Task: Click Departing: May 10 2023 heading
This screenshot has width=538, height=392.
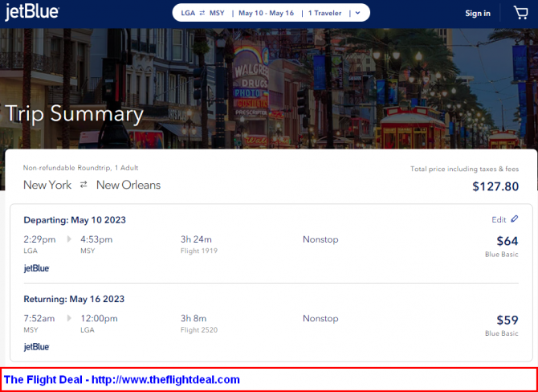Action: click(75, 220)
